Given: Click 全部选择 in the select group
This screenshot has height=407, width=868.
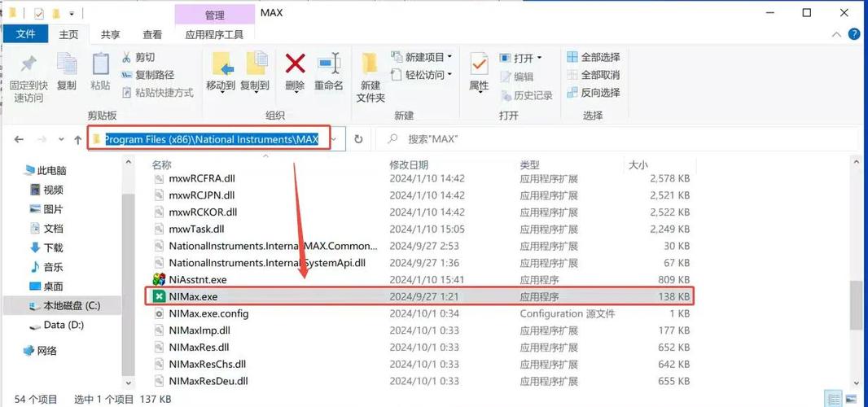Looking at the screenshot, I should pos(594,57).
